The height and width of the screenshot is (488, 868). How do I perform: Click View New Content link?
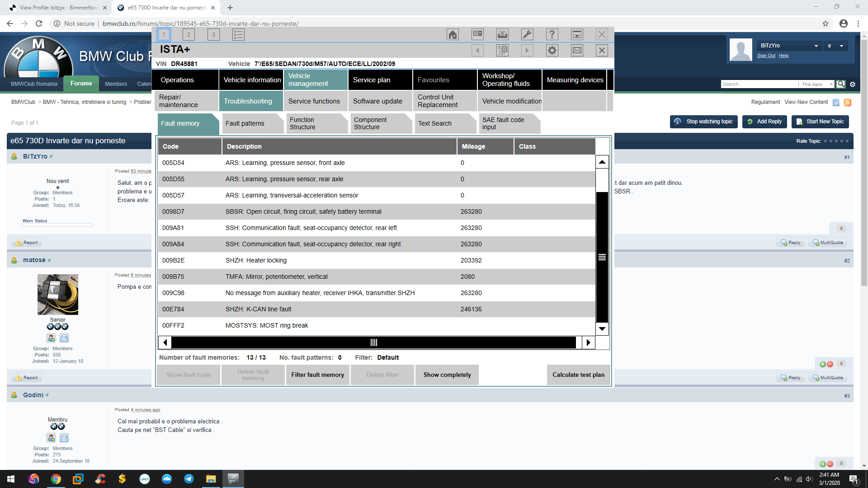(806, 102)
